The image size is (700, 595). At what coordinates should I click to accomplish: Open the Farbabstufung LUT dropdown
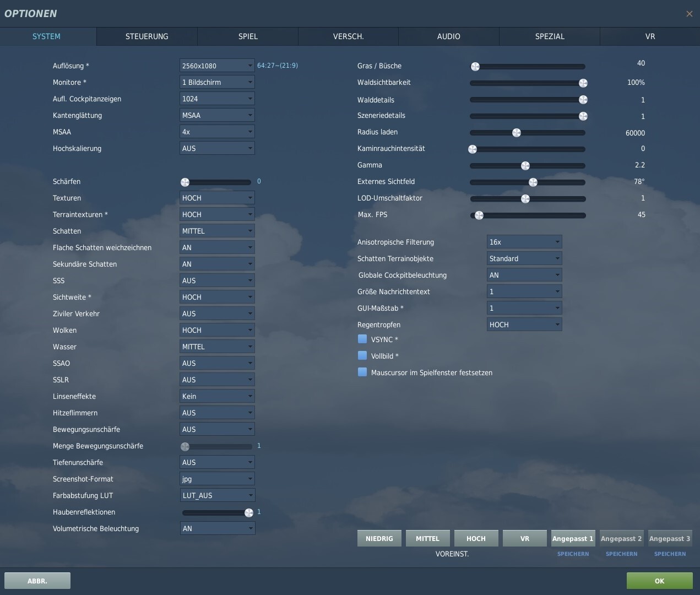pyautogui.click(x=217, y=495)
